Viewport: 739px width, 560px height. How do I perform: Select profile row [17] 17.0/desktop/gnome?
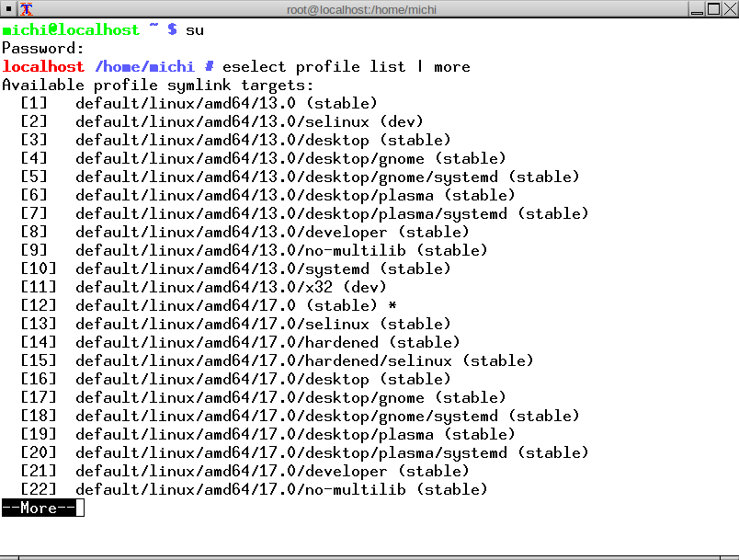coord(264,398)
